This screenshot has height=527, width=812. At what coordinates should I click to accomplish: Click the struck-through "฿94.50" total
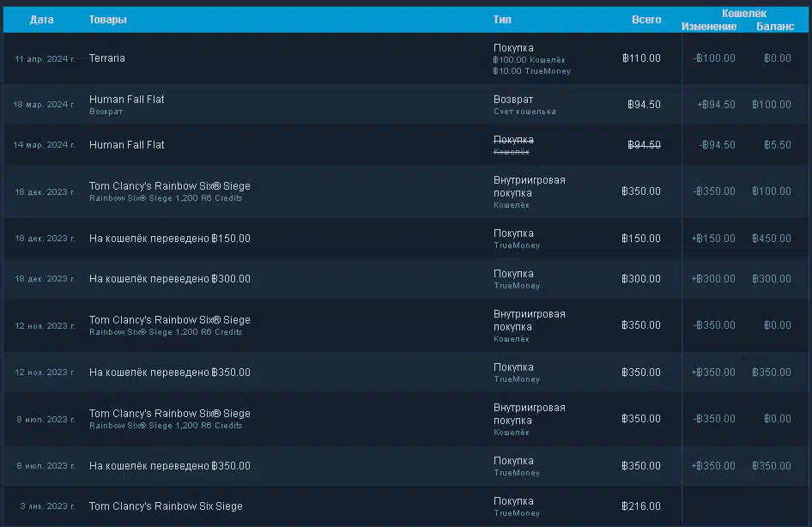click(x=645, y=145)
